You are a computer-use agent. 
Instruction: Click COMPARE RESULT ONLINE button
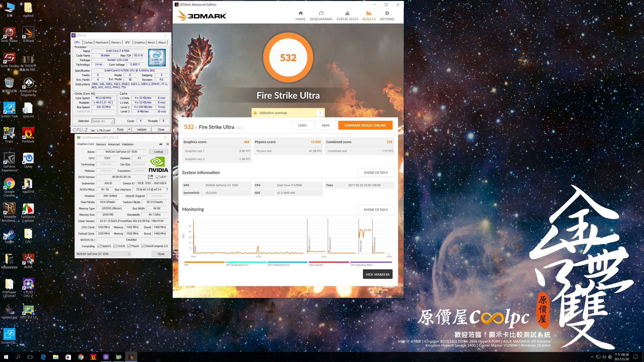click(365, 125)
